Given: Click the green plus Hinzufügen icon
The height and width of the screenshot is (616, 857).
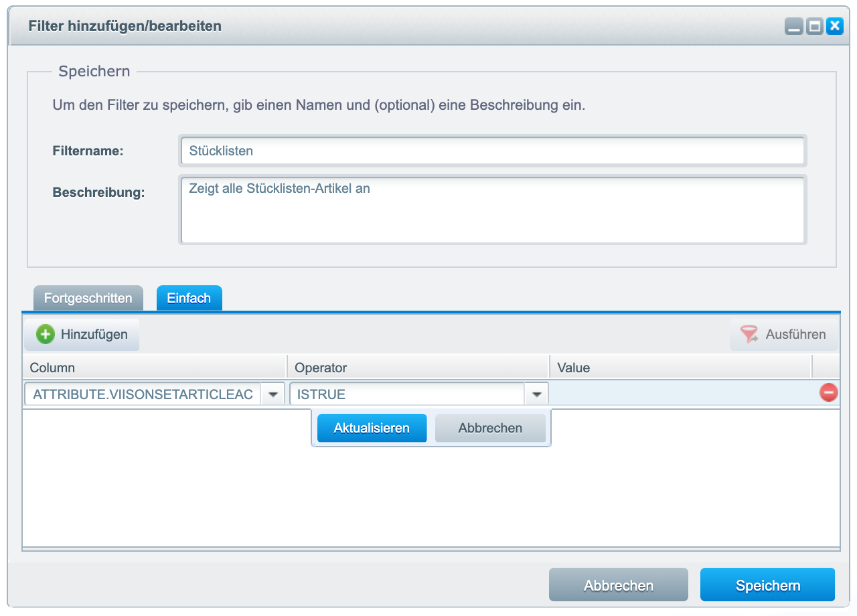Looking at the screenshot, I should pyautogui.click(x=46, y=334).
